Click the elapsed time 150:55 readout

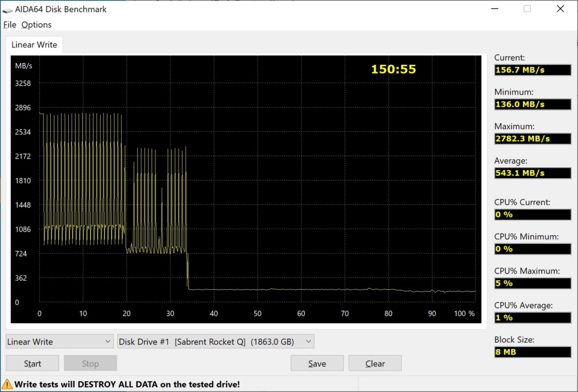[393, 69]
